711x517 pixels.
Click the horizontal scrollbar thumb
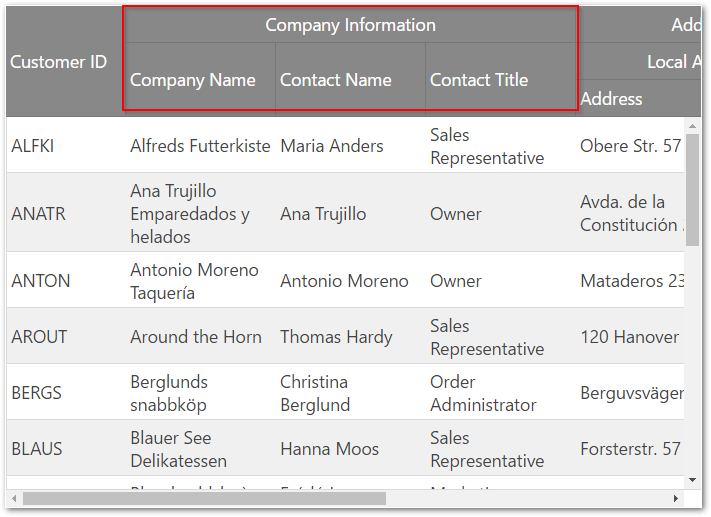(204, 498)
